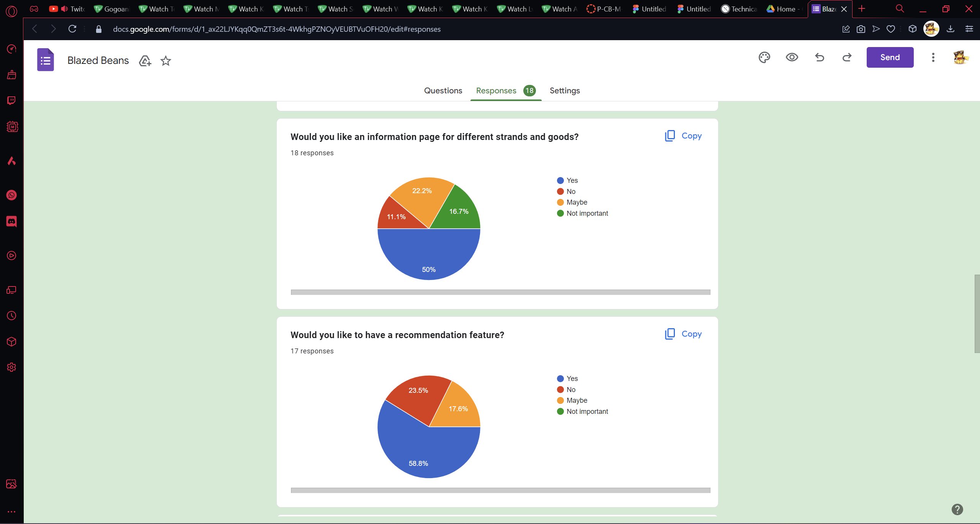
Task: Preview the form with the eye icon
Action: tap(792, 57)
